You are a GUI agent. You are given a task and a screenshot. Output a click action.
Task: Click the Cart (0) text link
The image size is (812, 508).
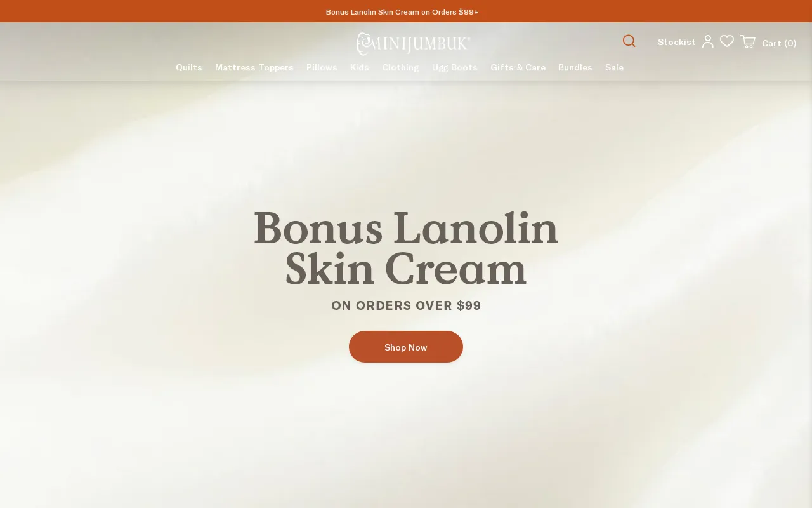[779, 43]
